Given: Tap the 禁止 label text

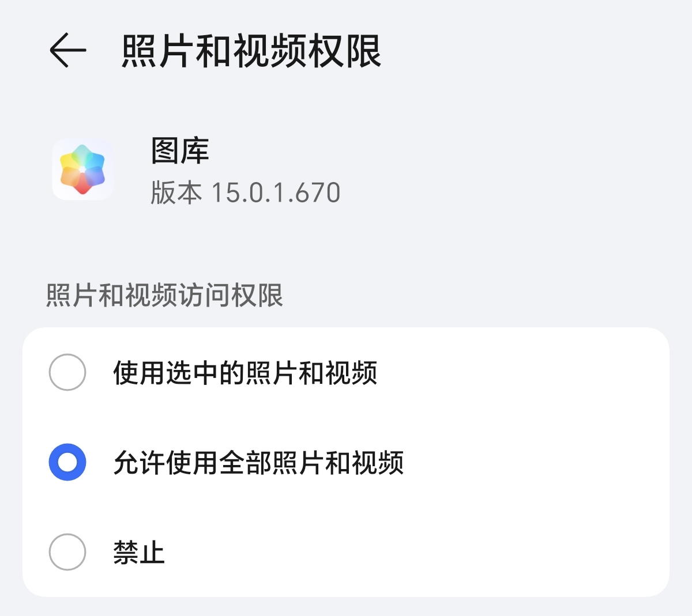Looking at the screenshot, I should click(x=139, y=553).
